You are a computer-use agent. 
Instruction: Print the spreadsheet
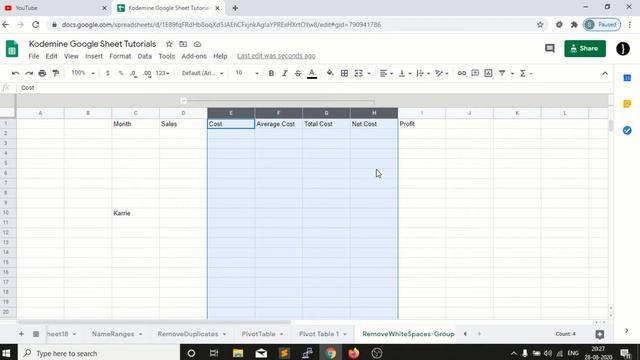coord(42,73)
